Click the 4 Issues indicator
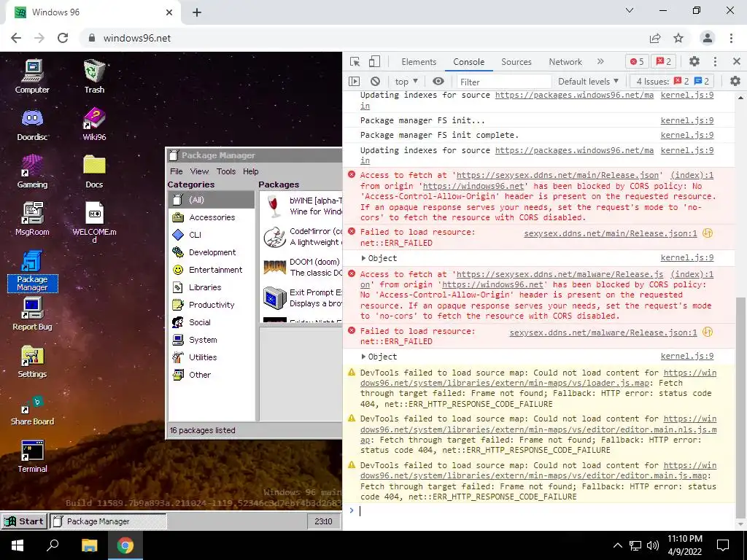The width and height of the screenshot is (747, 560). pyautogui.click(x=673, y=82)
